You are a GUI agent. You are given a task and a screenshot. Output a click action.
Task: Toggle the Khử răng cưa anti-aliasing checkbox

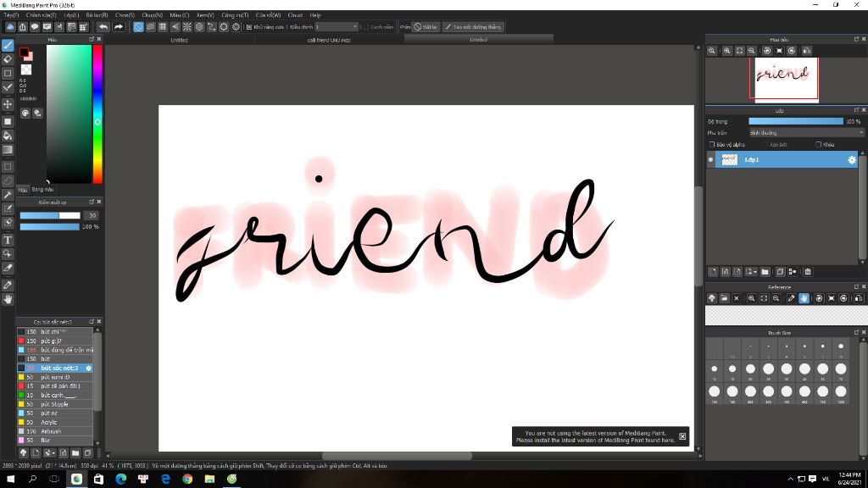click(x=249, y=26)
